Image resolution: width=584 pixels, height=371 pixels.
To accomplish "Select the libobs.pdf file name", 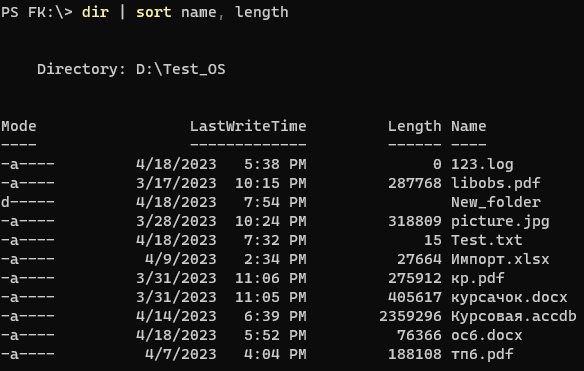I will [x=496, y=183].
